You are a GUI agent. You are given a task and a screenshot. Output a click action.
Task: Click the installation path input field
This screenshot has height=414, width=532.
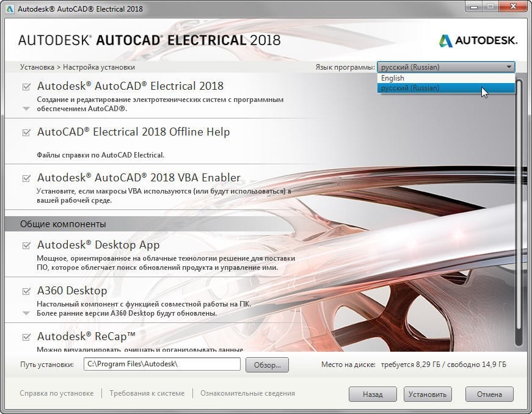coord(162,364)
